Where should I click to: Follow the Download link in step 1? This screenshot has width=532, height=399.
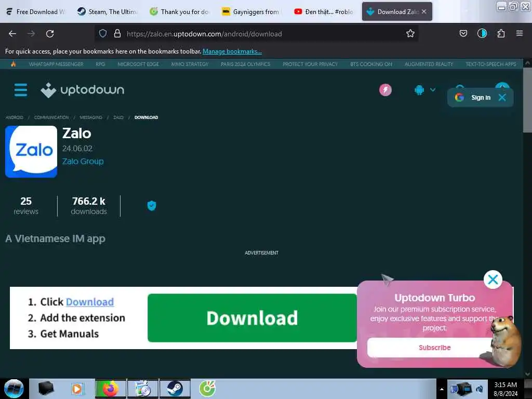[90, 302]
